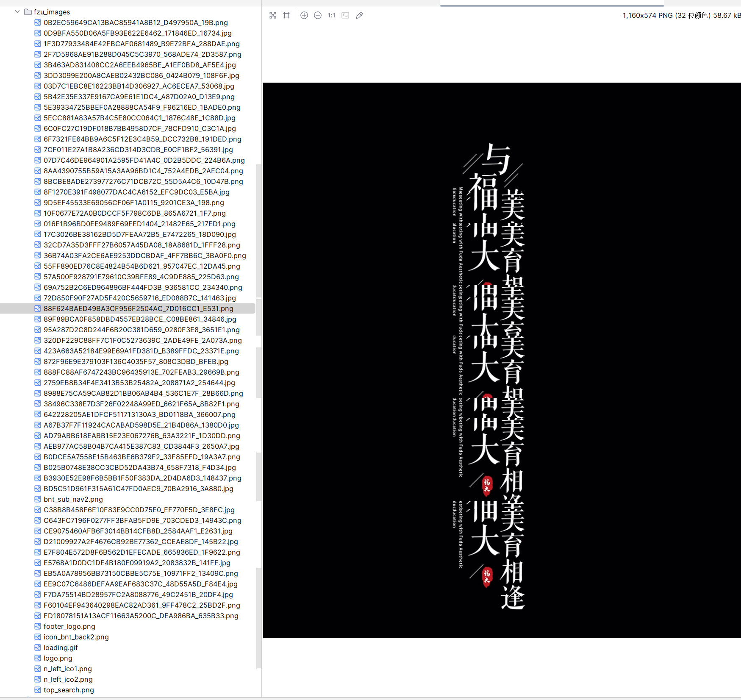Select highlighted 88F624BAED49BA3CF956F2504AC_7D016CC1_E531.png
This screenshot has height=700, width=741.
pyautogui.click(x=139, y=308)
